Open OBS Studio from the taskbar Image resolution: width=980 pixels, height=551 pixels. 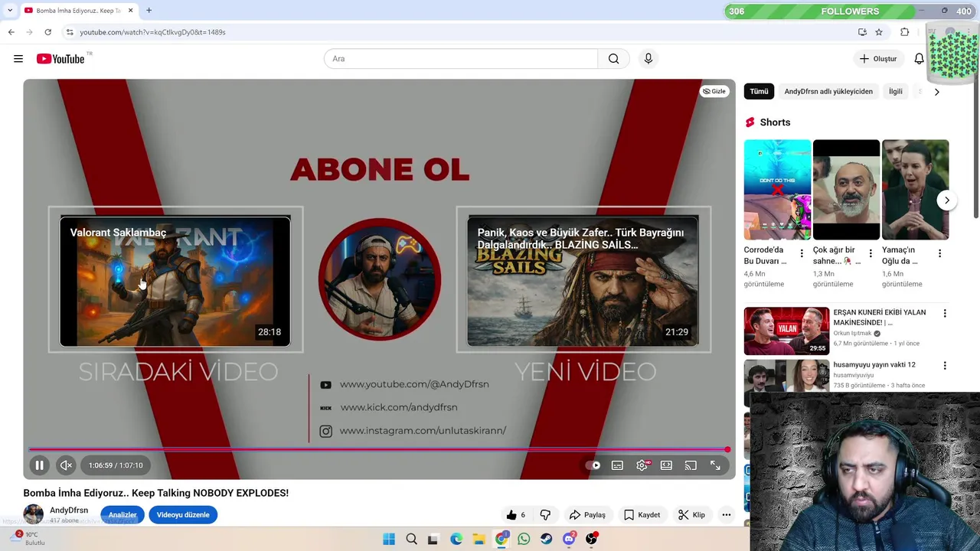click(x=592, y=539)
